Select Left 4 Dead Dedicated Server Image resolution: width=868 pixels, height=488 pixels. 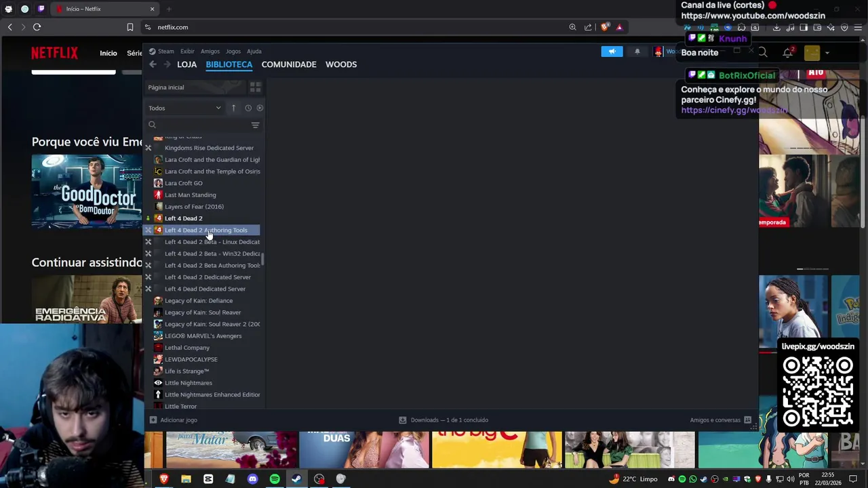click(x=203, y=289)
